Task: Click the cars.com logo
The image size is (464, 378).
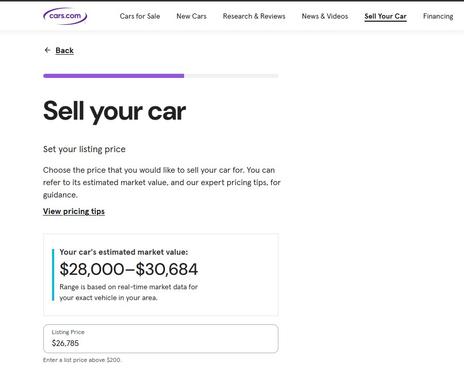Action: (65, 16)
